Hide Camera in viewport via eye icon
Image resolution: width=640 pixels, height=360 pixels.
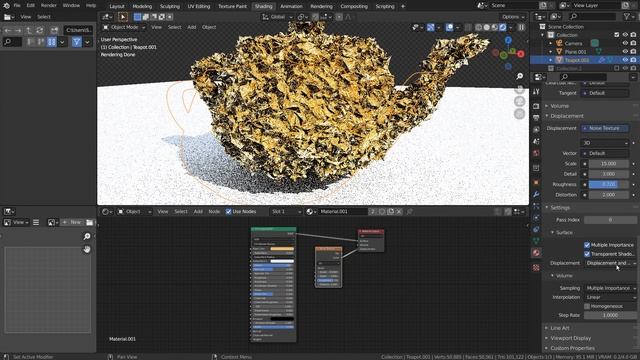625,43
